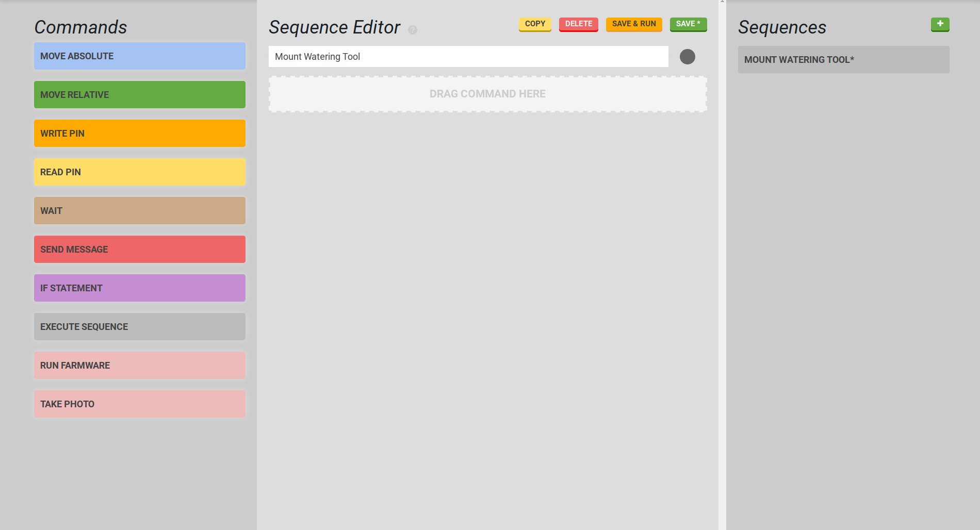Select the RUN FARMWARE command
The image size is (980, 530).
[140, 366]
